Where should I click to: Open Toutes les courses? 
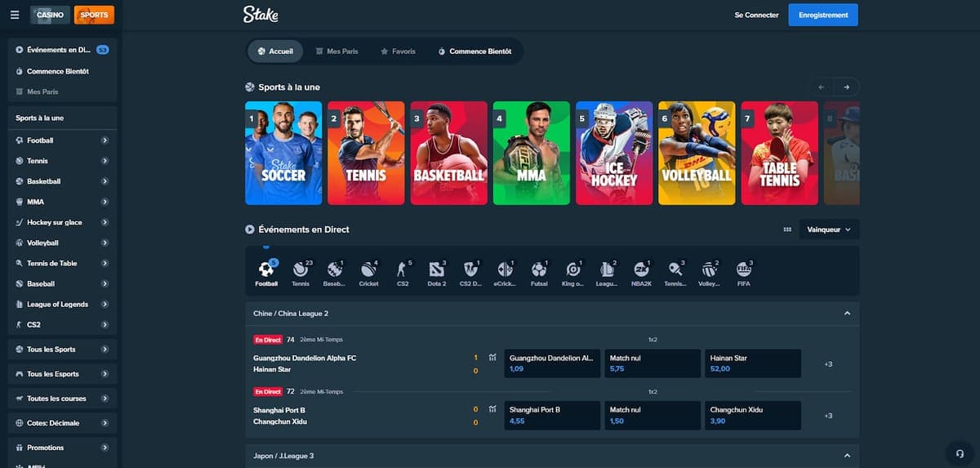[62, 399]
